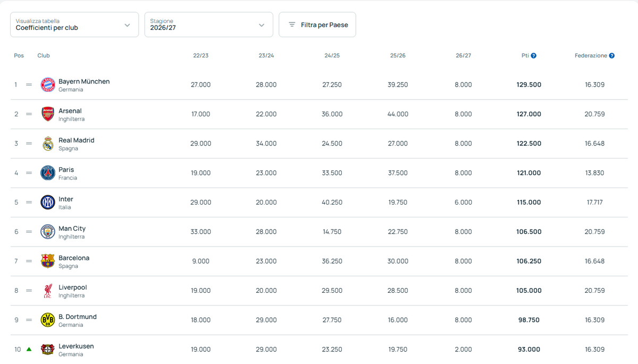Click the Filtra per Paese button
This screenshot has width=638, height=364.
(317, 24)
